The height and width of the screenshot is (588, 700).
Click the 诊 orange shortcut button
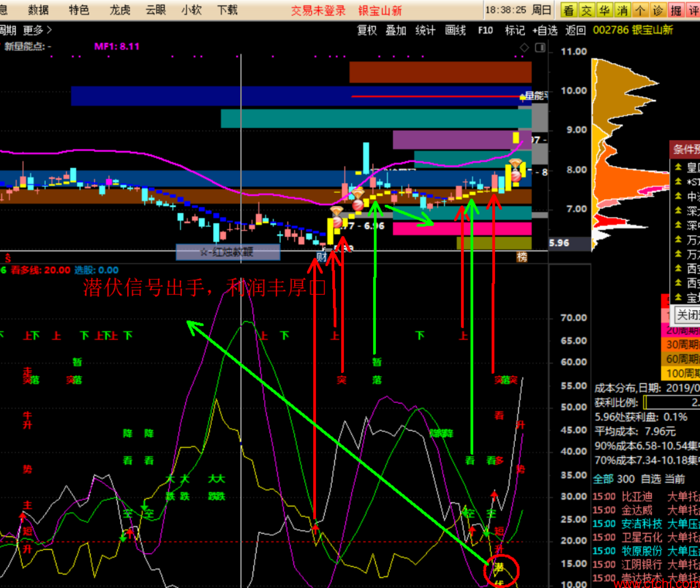click(658, 10)
